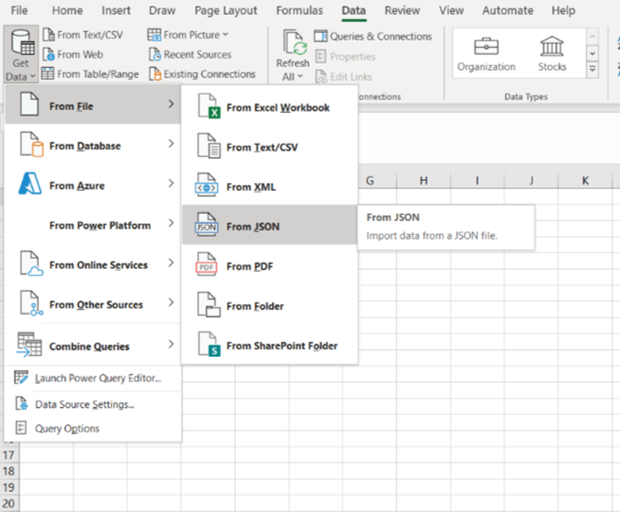The image size is (620, 512).
Task: Choose From Power Platform menu entry
Action: tap(93, 225)
